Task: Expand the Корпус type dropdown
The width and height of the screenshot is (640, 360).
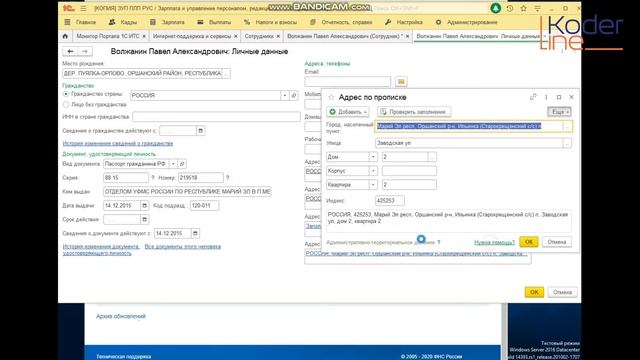Action: pos(373,171)
